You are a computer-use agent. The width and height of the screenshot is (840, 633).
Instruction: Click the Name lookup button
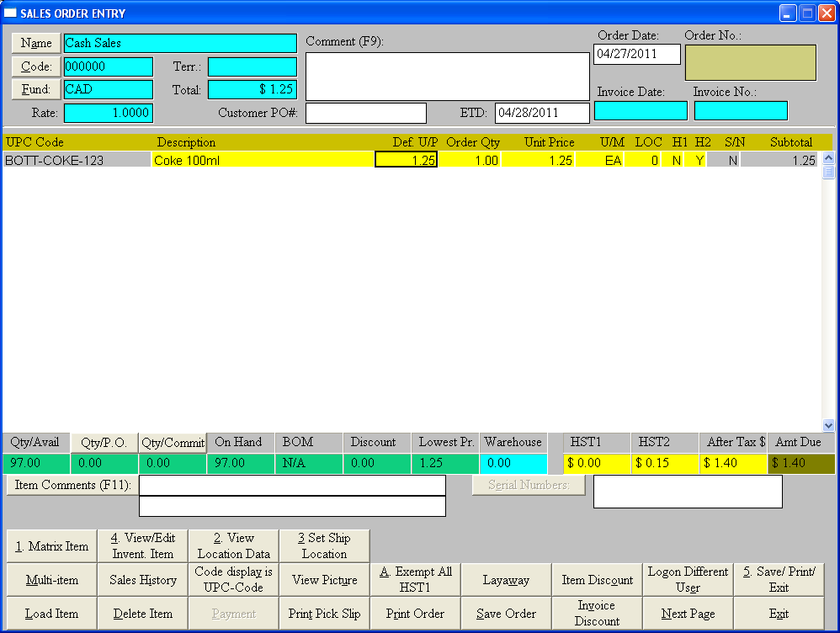point(36,44)
